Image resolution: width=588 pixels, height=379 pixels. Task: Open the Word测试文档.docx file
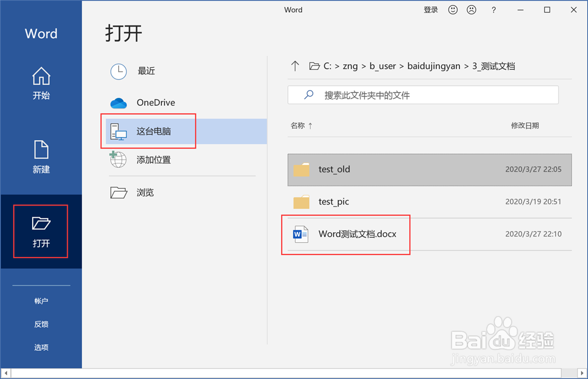pos(357,234)
